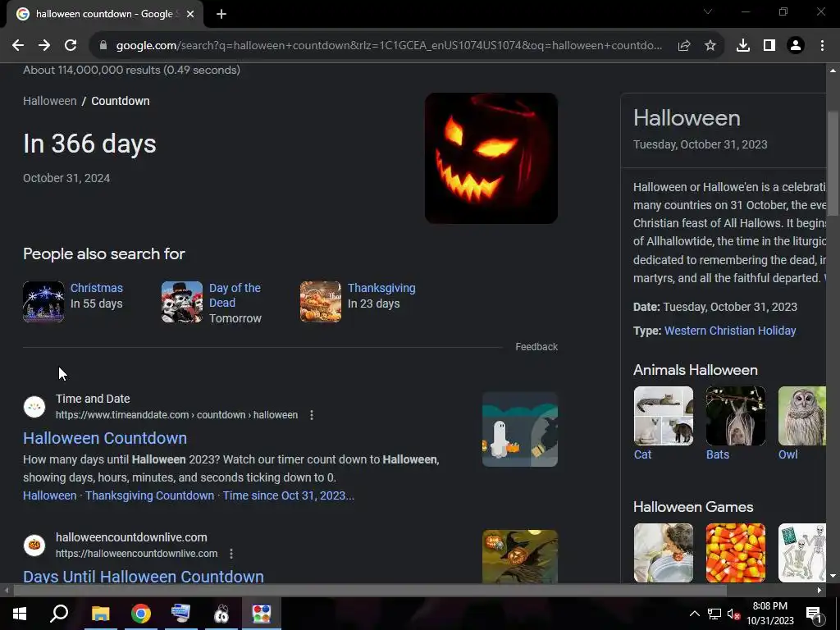The image size is (840, 630).
Task: Open candy corn Halloween game image
Action: pos(736,553)
